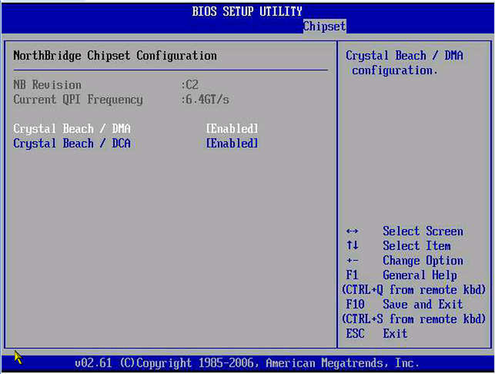Click the up-down arrows Select Item icon
Viewport: 495px width, 374px height.
point(352,245)
